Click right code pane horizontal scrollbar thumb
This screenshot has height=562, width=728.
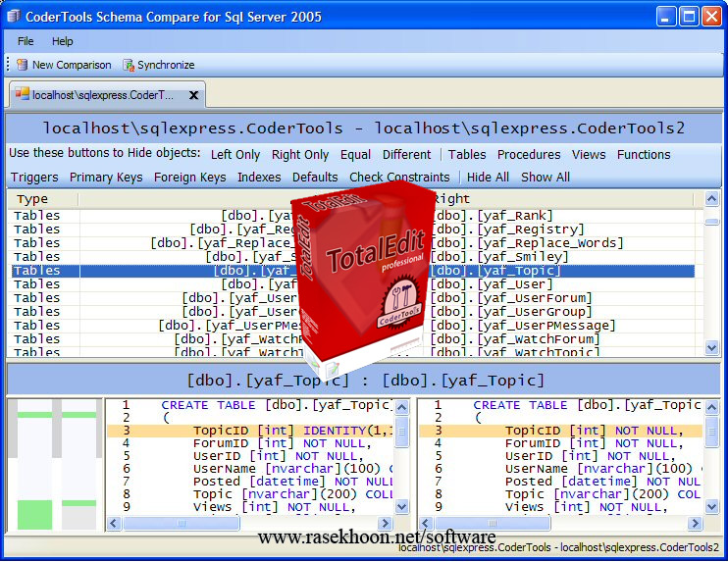point(493,524)
